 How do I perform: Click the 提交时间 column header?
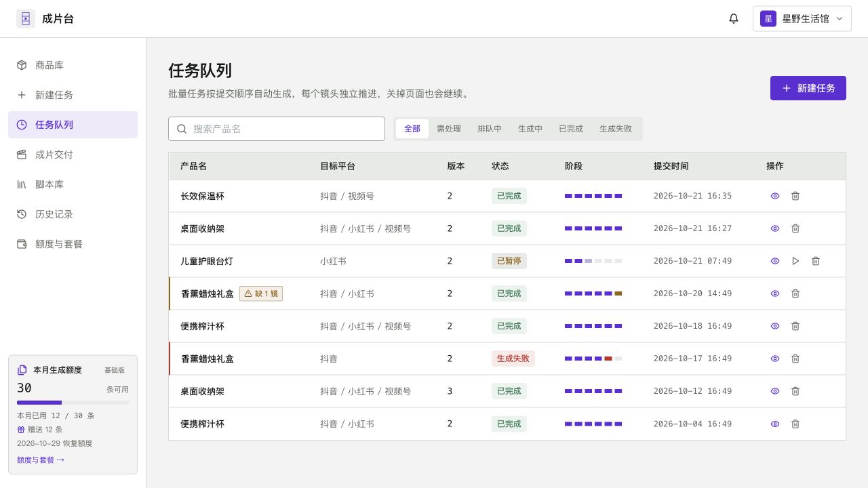pos(671,166)
